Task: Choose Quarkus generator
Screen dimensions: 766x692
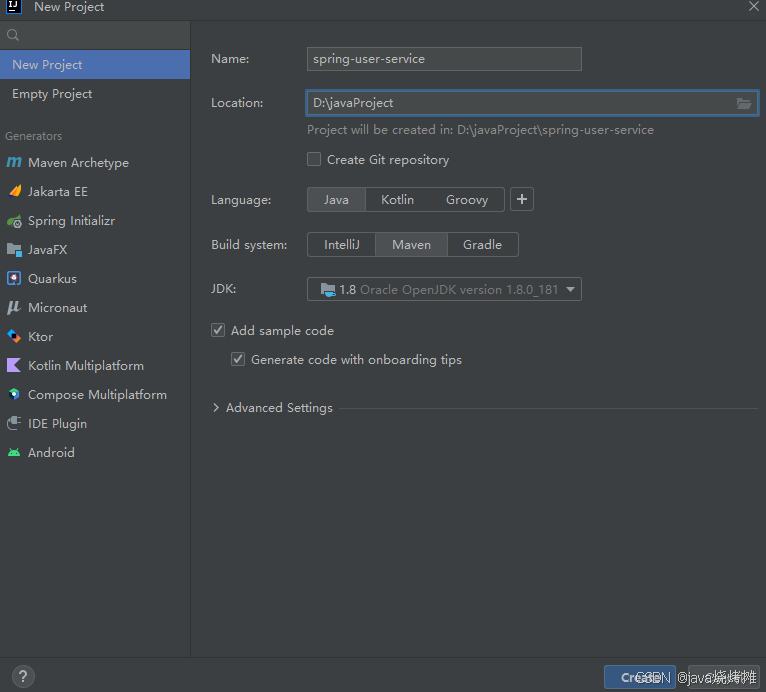Action: (95, 279)
